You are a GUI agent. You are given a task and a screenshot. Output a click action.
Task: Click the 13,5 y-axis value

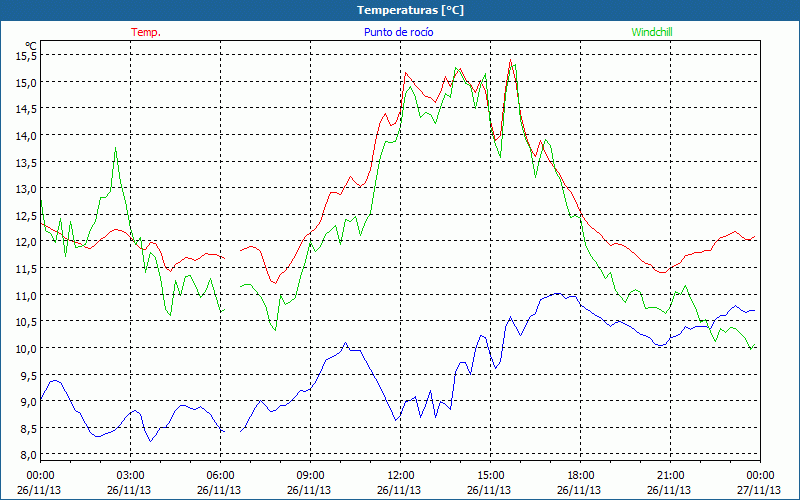[x=27, y=162]
